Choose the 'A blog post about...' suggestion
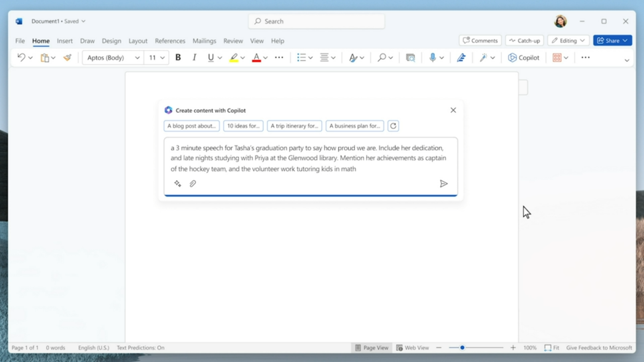Image resolution: width=644 pixels, height=362 pixels. tap(191, 126)
